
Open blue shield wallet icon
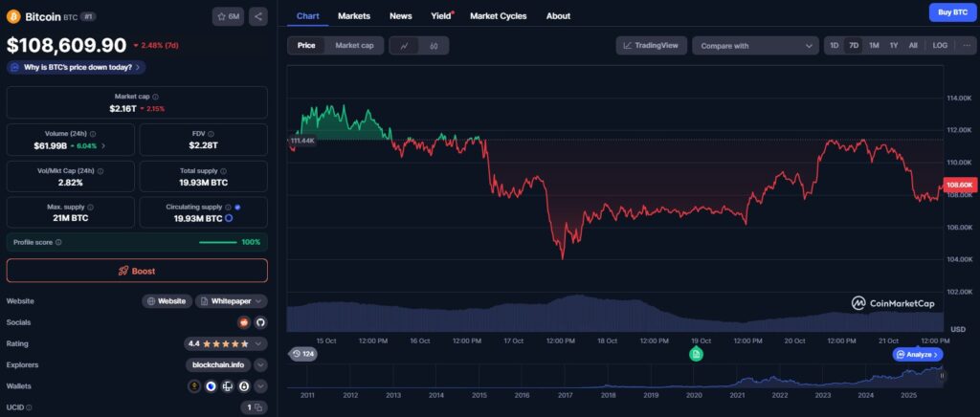(211, 386)
